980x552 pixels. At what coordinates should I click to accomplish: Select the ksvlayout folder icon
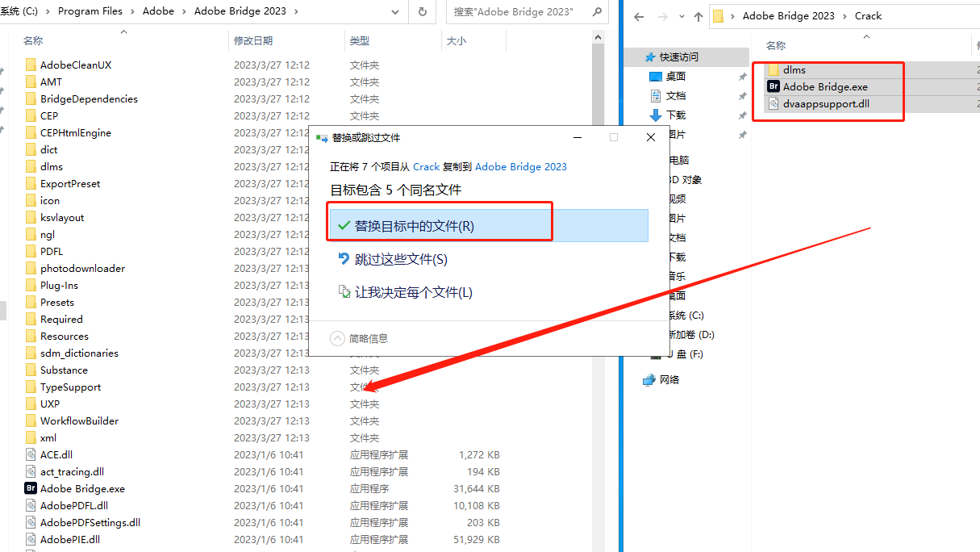[x=31, y=217]
